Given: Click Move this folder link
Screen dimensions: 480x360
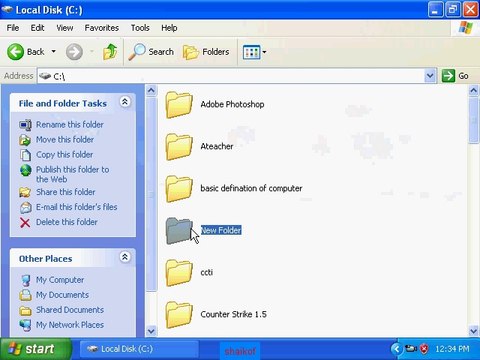Looking at the screenshot, I should point(65,140).
